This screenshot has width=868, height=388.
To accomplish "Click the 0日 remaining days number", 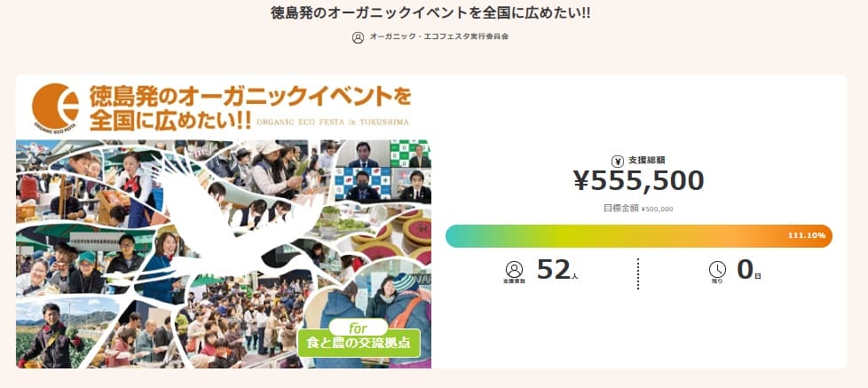I will (748, 269).
